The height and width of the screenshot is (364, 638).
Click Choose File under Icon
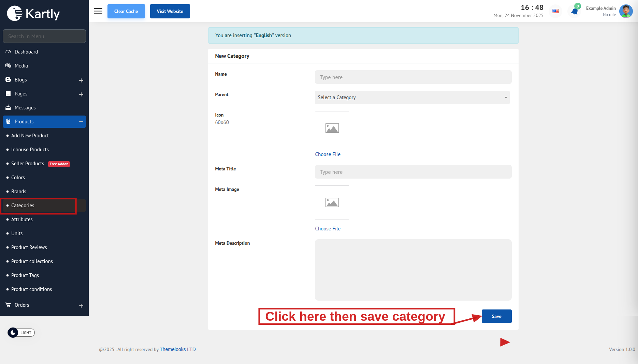pos(328,154)
